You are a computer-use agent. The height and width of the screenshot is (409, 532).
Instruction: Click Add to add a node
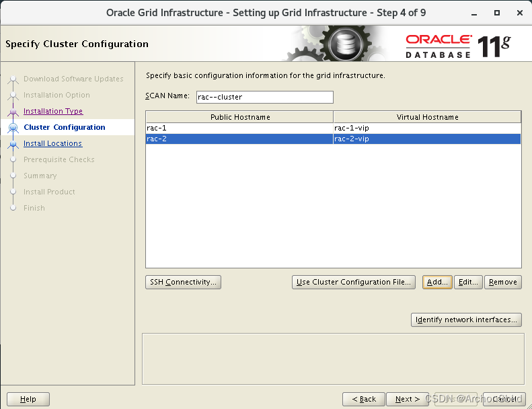pyautogui.click(x=437, y=282)
